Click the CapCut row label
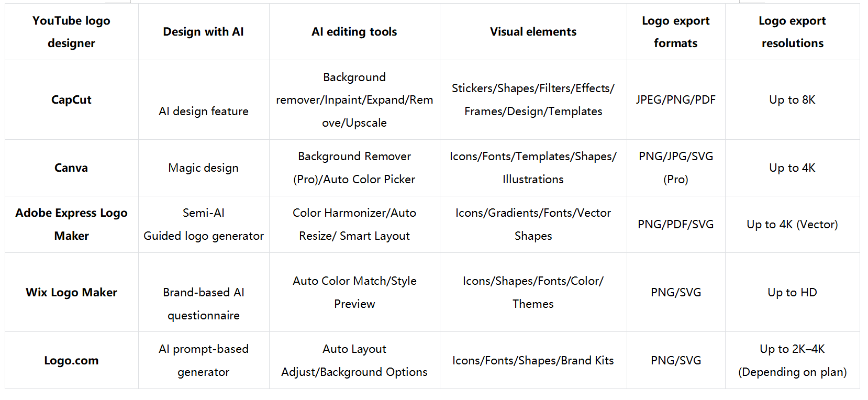This screenshot has height=400, width=868. (x=71, y=100)
